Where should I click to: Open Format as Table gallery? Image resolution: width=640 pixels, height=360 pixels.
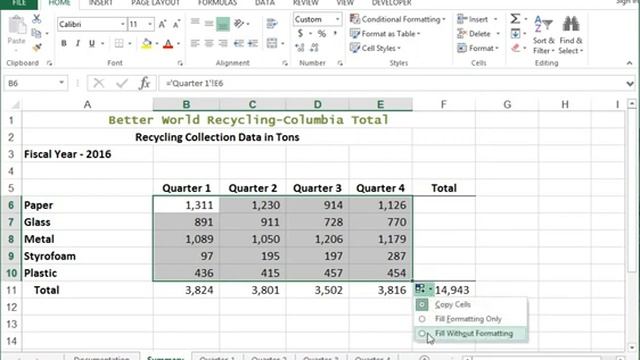385,33
